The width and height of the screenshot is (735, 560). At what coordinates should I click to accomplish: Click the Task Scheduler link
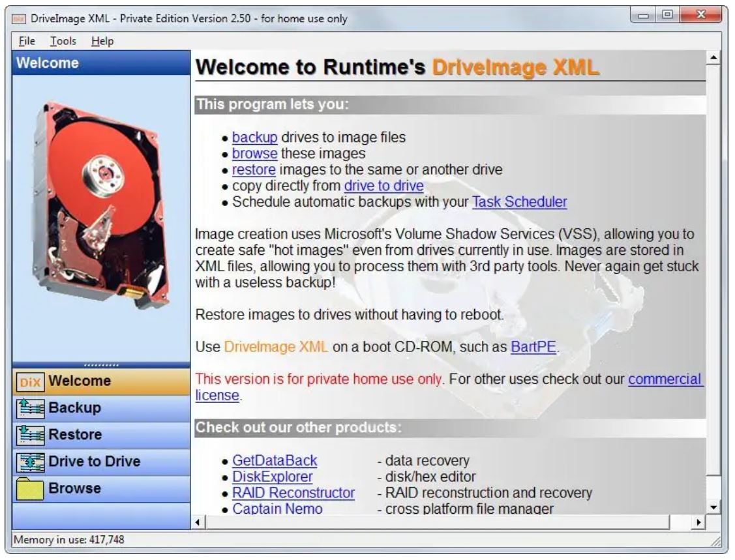click(519, 202)
